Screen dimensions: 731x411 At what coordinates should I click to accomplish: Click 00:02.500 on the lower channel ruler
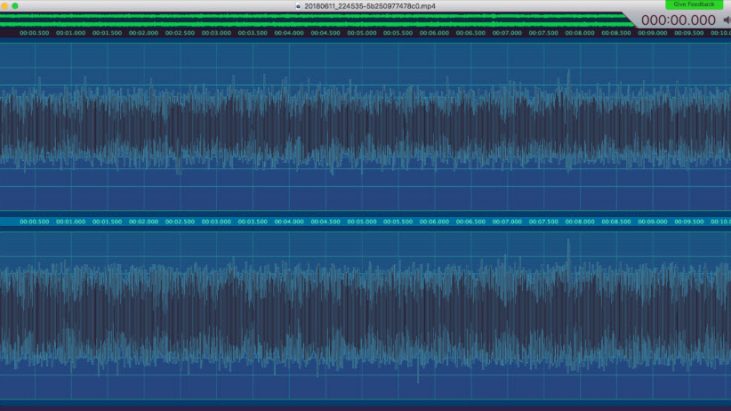[x=180, y=222]
